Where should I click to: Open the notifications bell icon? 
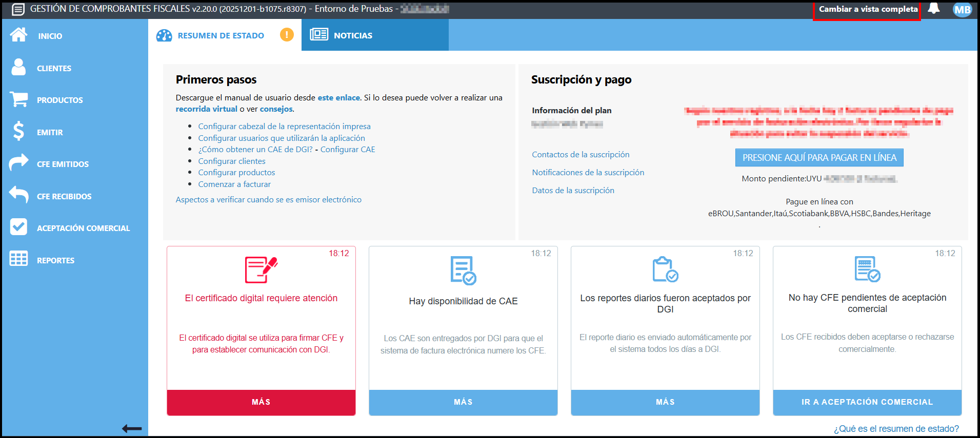[934, 9]
